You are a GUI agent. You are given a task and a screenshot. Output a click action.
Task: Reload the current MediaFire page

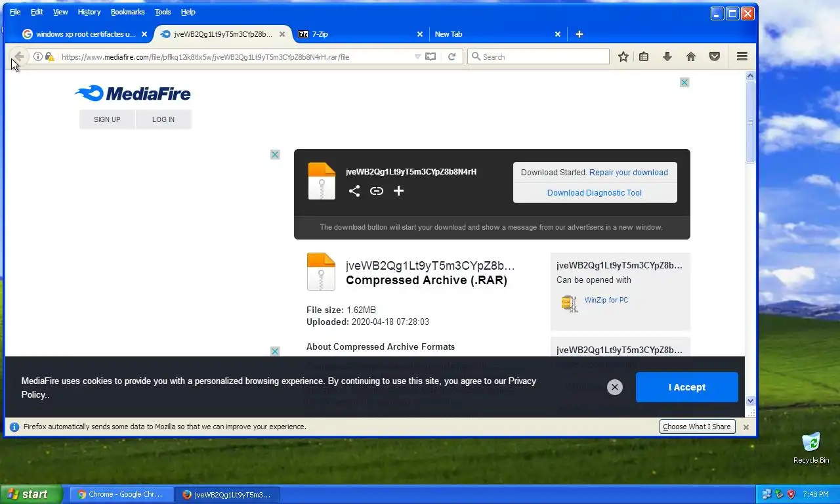coord(451,56)
